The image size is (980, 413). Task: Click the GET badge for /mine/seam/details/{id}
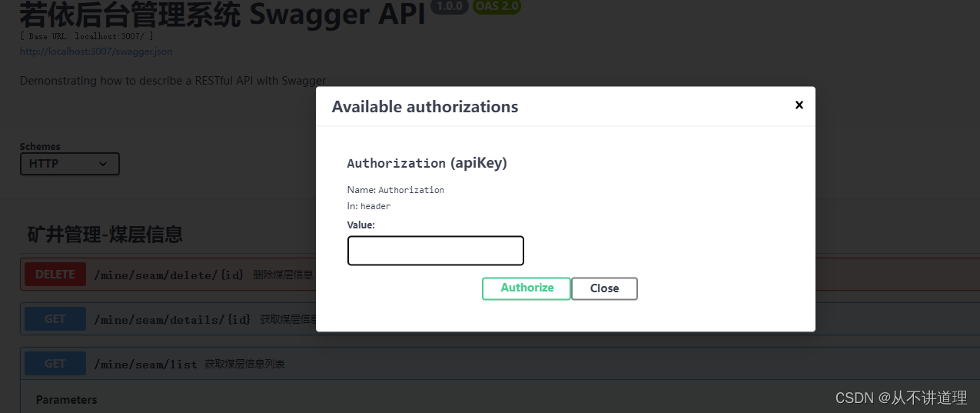click(55, 319)
